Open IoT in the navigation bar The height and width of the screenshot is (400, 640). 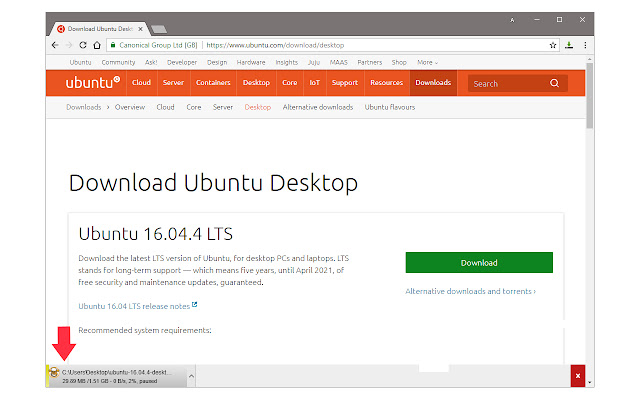click(314, 82)
